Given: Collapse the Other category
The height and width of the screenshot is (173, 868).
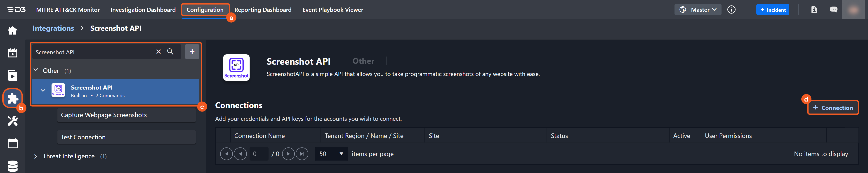Looking at the screenshot, I should point(36,70).
